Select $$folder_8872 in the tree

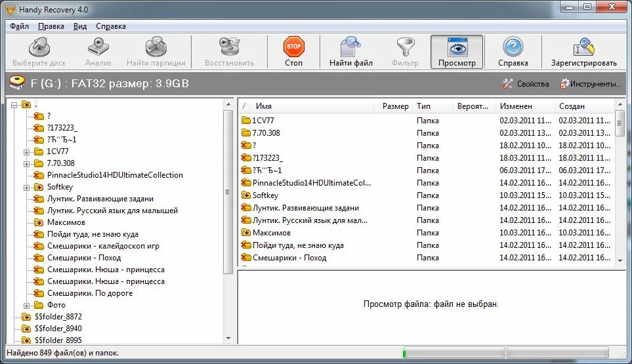(58, 317)
